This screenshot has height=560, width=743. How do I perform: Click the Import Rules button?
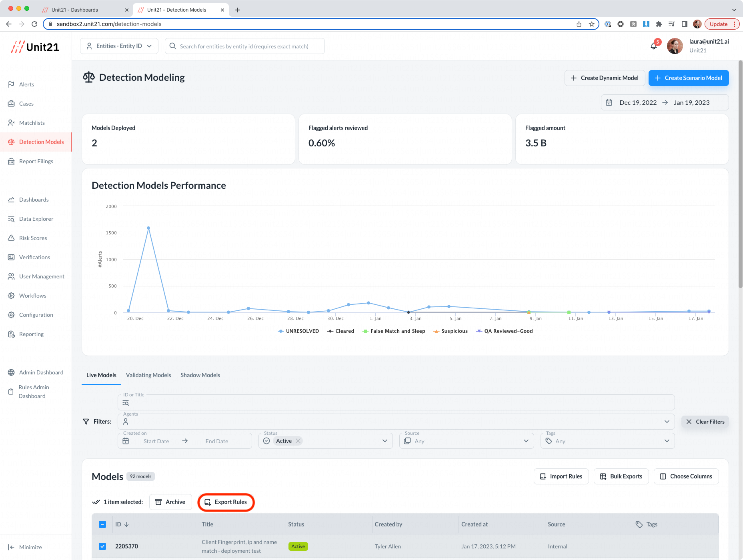pyautogui.click(x=561, y=476)
